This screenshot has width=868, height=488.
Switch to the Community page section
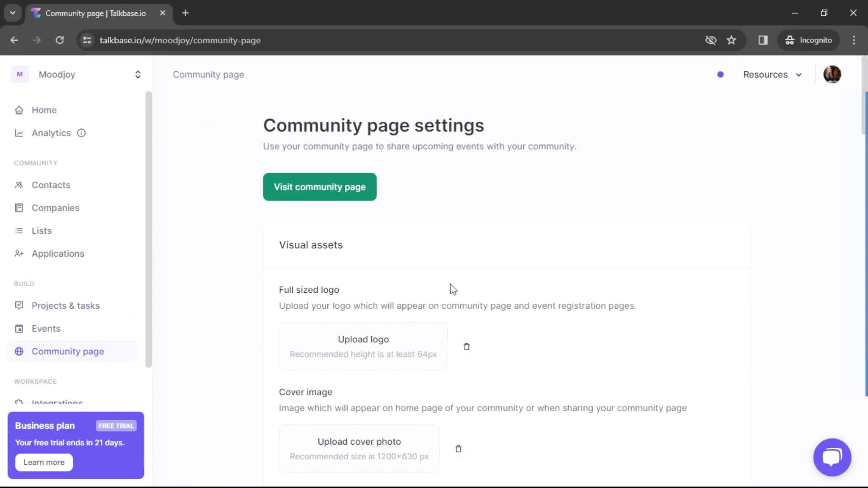pos(69,351)
